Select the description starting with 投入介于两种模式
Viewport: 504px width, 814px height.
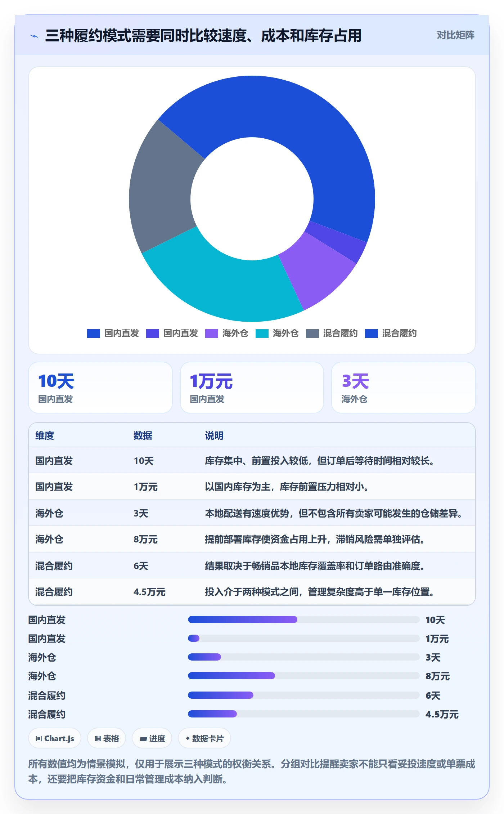point(319,592)
